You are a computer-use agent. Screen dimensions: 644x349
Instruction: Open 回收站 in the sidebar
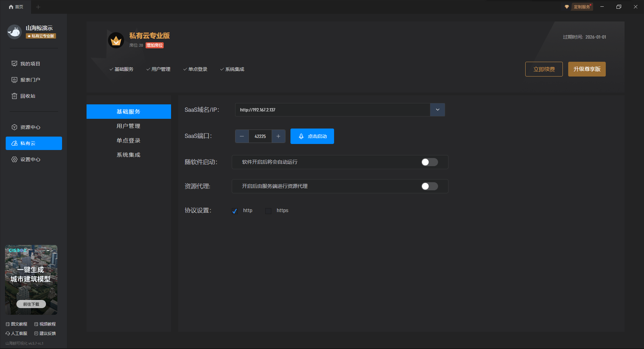(x=34, y=96)
